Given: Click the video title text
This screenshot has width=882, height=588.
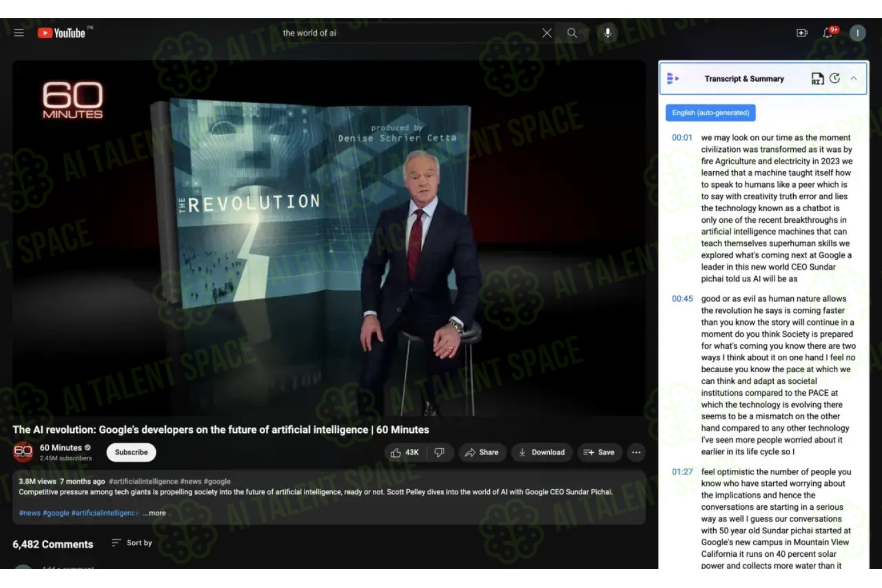Looking at the screenshot, I should coord(221,430).
